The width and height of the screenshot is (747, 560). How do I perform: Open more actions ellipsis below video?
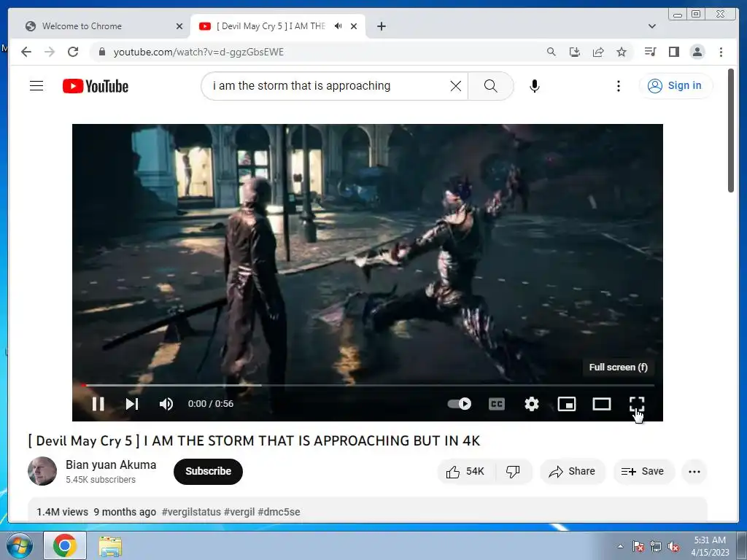[x=694, y=472]
